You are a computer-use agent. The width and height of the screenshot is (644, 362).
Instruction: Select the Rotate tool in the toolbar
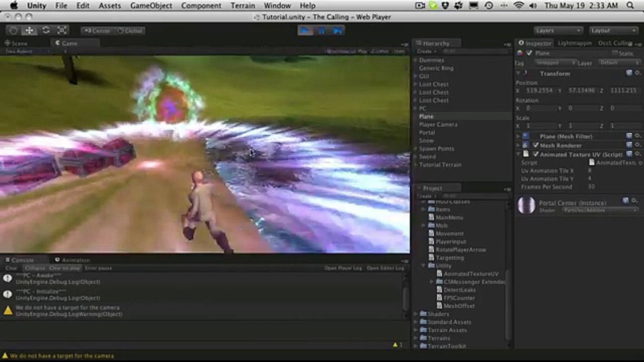coord(46,31)
